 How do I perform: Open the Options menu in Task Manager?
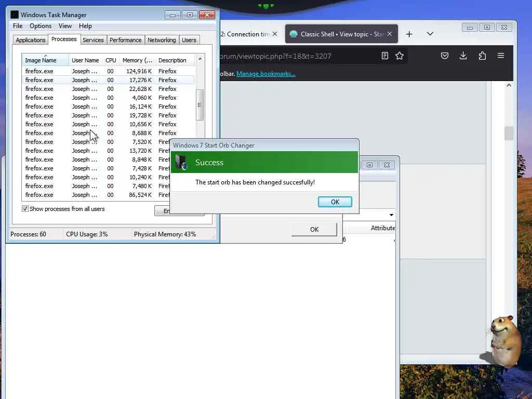[41, 26]
